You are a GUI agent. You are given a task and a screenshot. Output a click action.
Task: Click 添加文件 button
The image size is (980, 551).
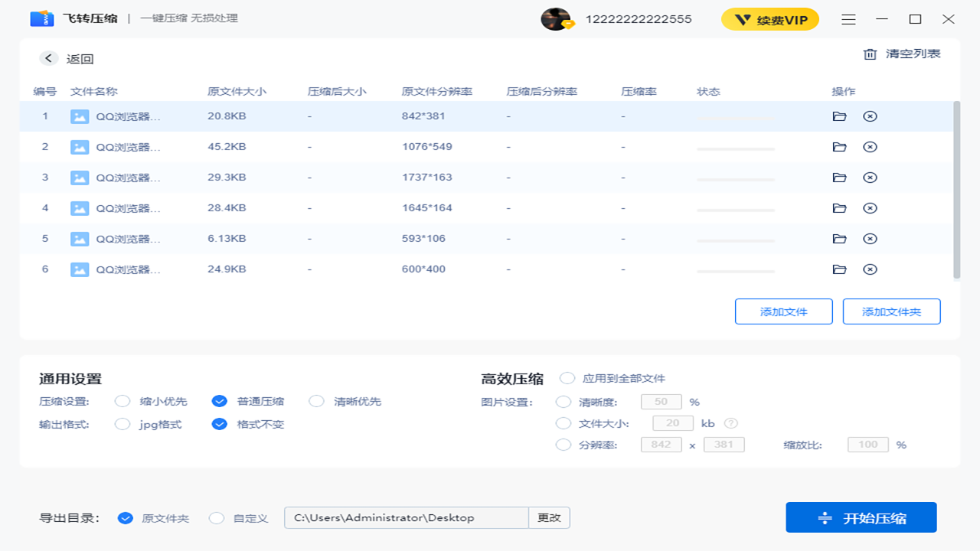click(783, 311)
